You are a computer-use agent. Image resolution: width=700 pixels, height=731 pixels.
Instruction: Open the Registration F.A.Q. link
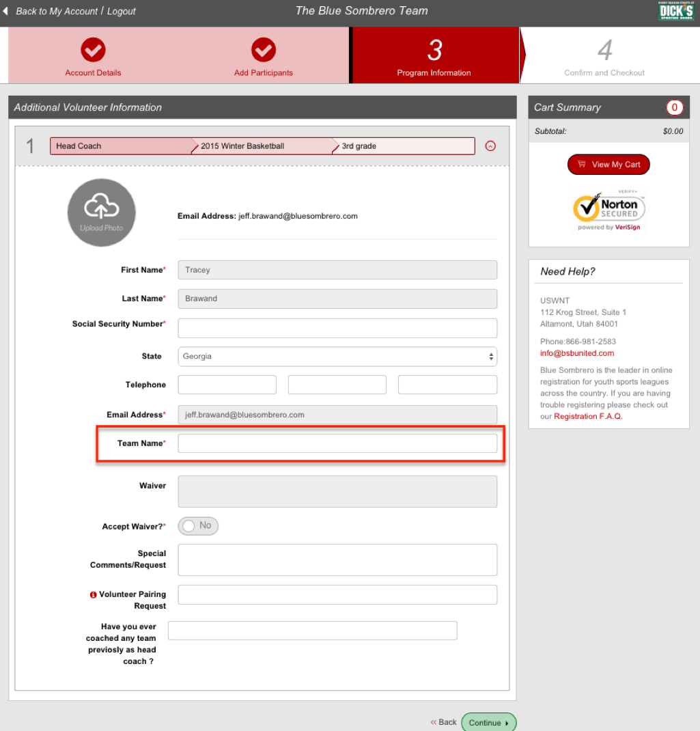[x=588, y=417]
